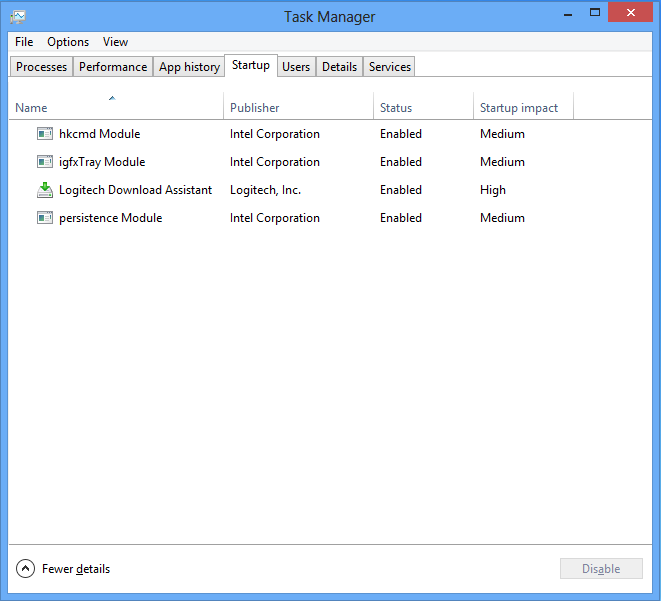Click Enabled status of igfxTray Module
Image resolution: width=661 pixels, height=601 pixels.
click(400, 162)
